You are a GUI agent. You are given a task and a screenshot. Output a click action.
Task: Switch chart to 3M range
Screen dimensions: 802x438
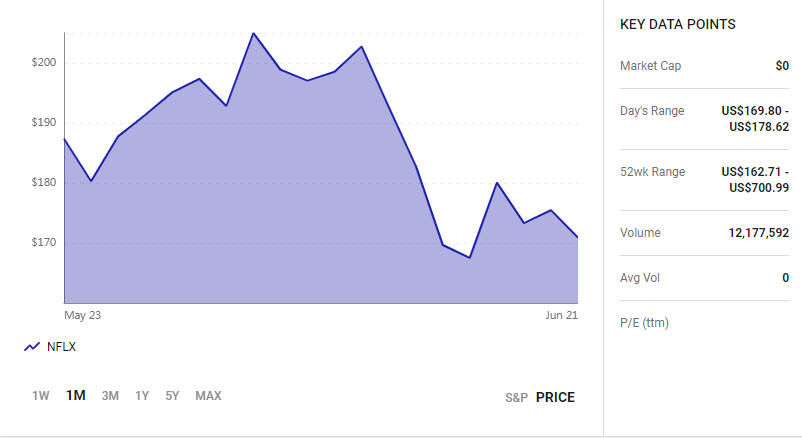point(110,396)
